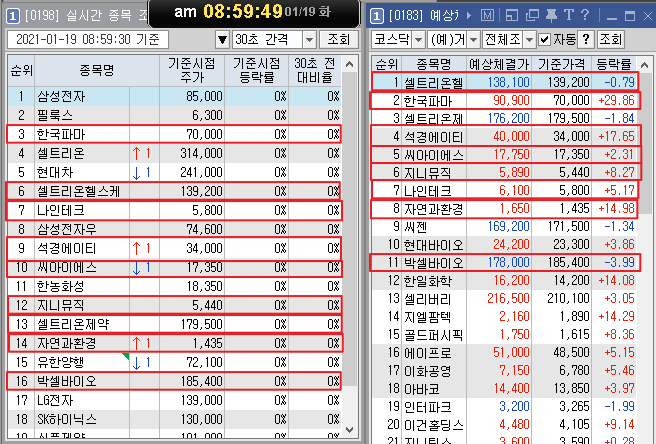Click the 조회 button in the 0183 window
Image resolution: width=656 pixels, height=444 pixels.
[x=610, y=39]
